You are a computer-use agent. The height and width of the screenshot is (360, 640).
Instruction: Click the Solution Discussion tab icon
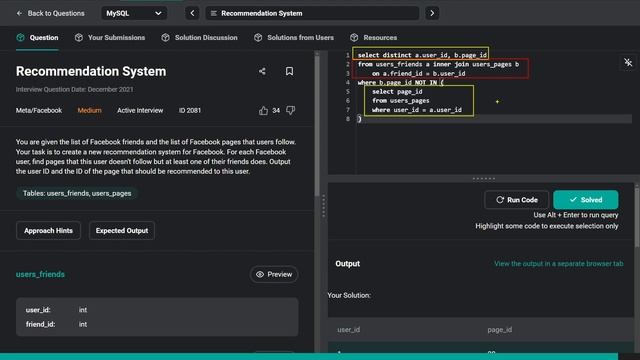(x=165, y=38)
